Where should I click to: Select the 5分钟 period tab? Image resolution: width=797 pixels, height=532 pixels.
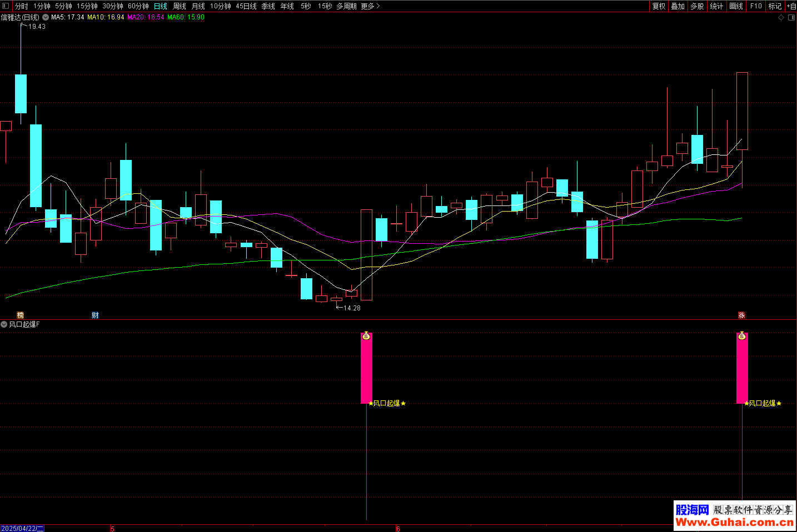(x=63, y=6)
